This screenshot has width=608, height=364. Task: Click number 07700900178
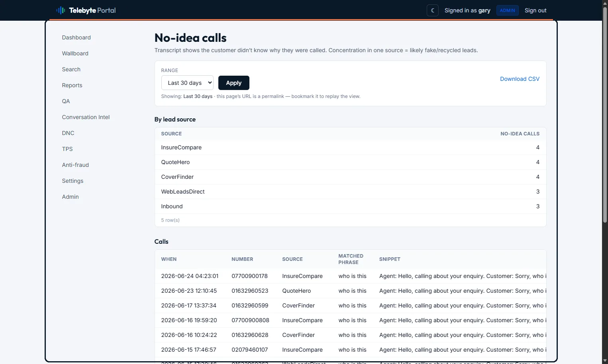click(249, 276)
